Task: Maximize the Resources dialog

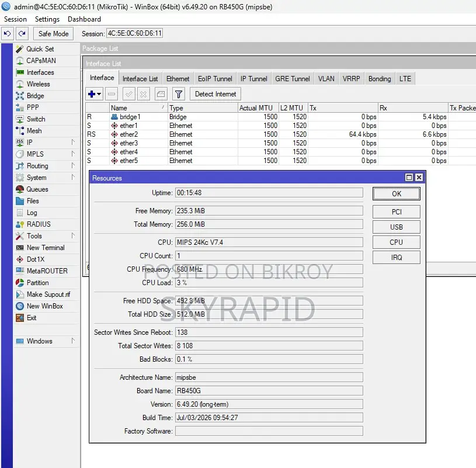Action: [x=409, y=178]
